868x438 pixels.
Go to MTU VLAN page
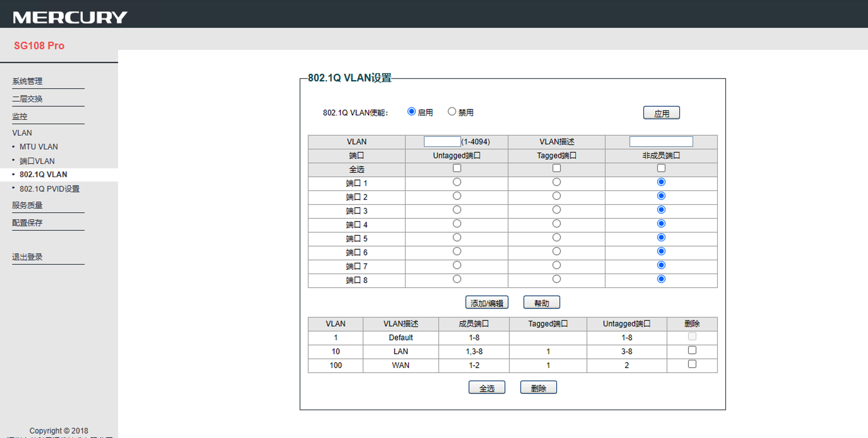38,147
